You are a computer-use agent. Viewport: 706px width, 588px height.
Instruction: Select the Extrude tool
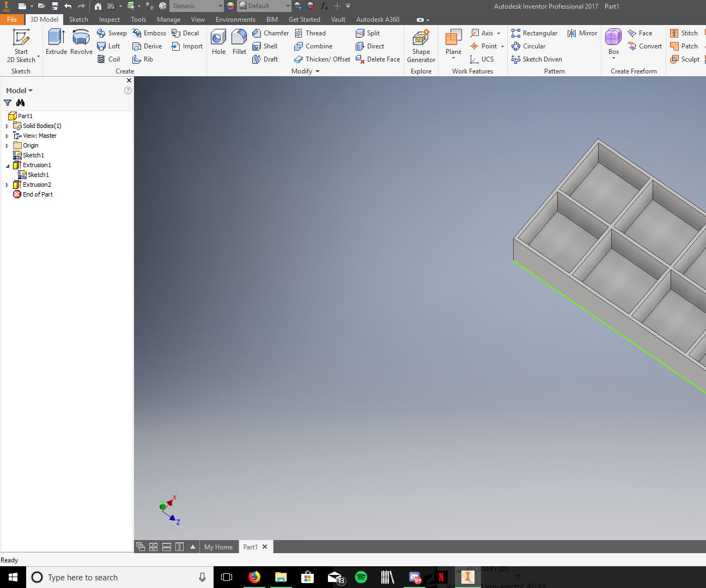click(x=56, y=42)
